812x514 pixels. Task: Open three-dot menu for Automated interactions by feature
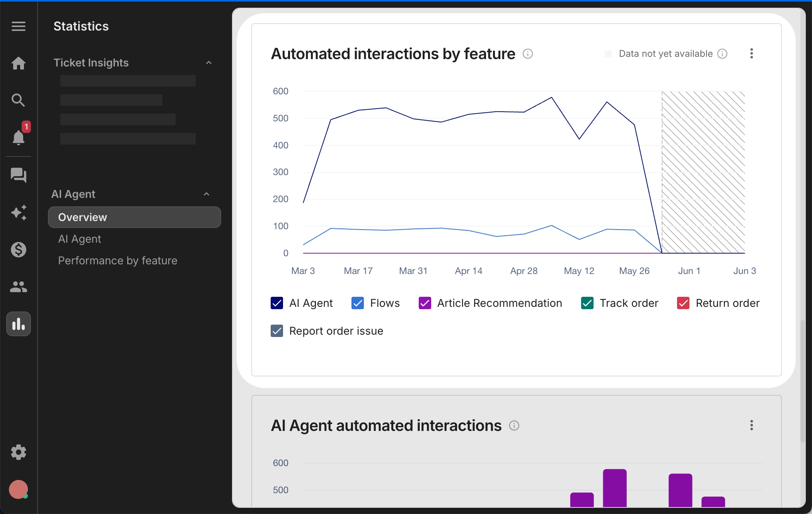752,53
